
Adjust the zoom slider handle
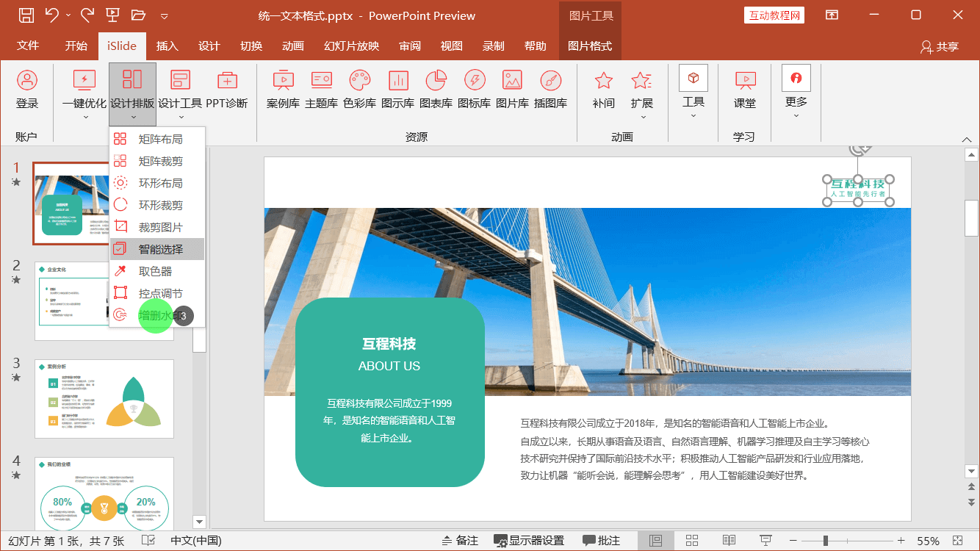(x=826, y=541)
